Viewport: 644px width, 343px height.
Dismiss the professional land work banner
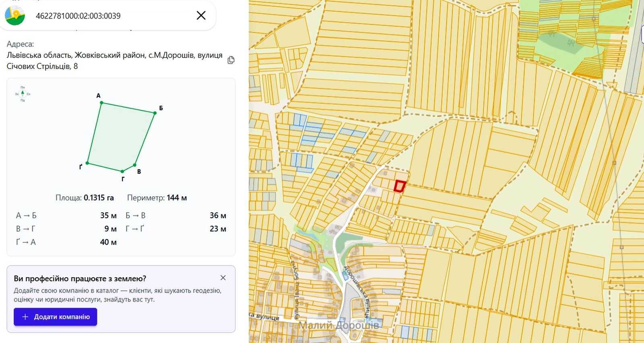223,278
